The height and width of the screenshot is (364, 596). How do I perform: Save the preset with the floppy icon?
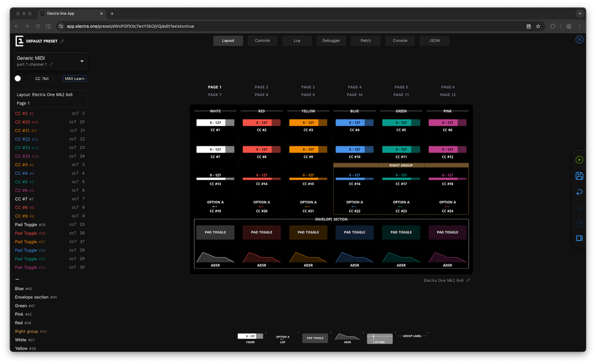click(579, 176)
